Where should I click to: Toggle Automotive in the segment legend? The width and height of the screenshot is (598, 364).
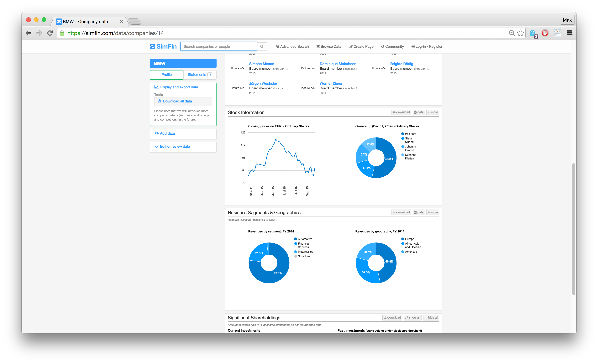[305, 239]
